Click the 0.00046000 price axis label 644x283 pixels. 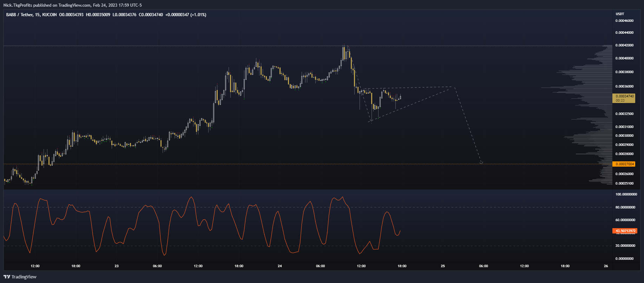coord(625,21)
